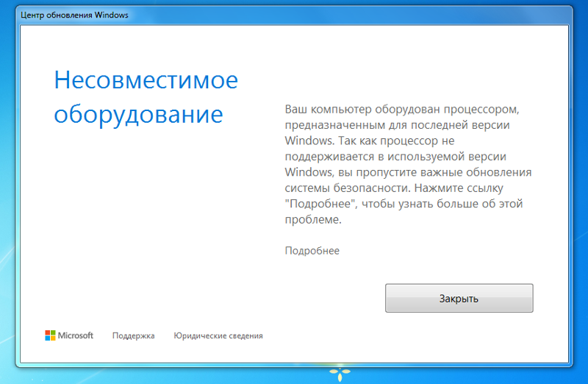The image size is (588, 384).
Task: Click the Центр обновления Windows title
Action: click(x=74, y=15)
